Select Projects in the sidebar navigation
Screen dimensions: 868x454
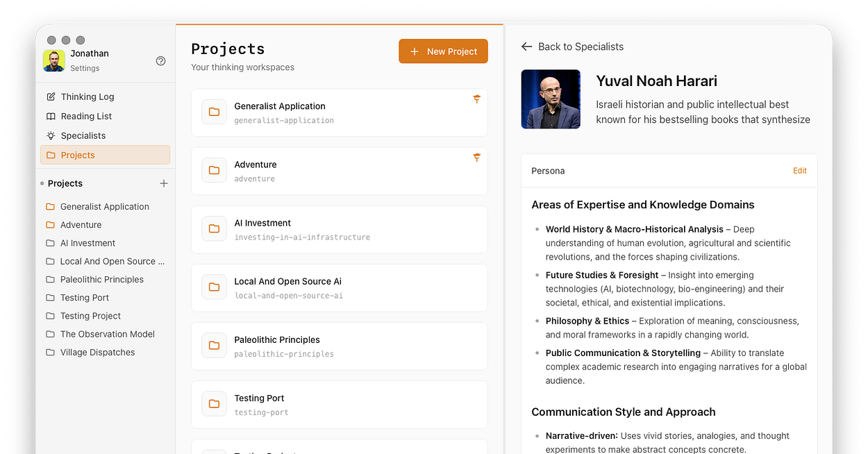[x=105, y=155]
